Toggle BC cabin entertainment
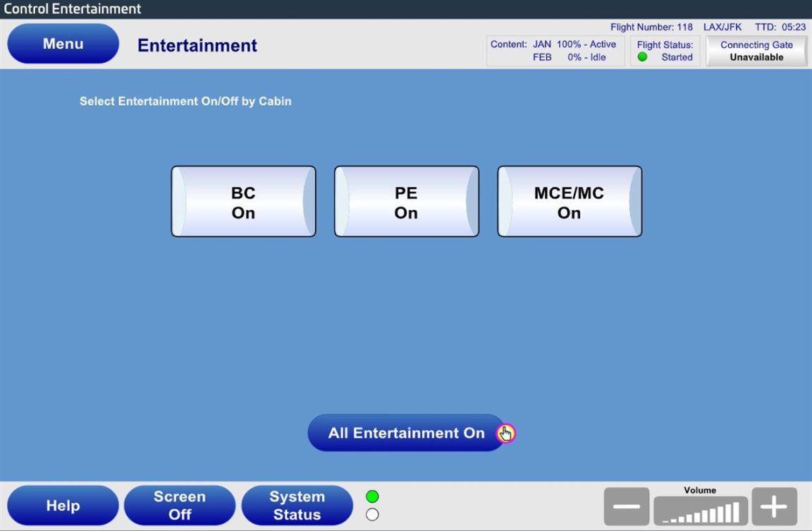The image size is (812, 531). coord(243,202)
